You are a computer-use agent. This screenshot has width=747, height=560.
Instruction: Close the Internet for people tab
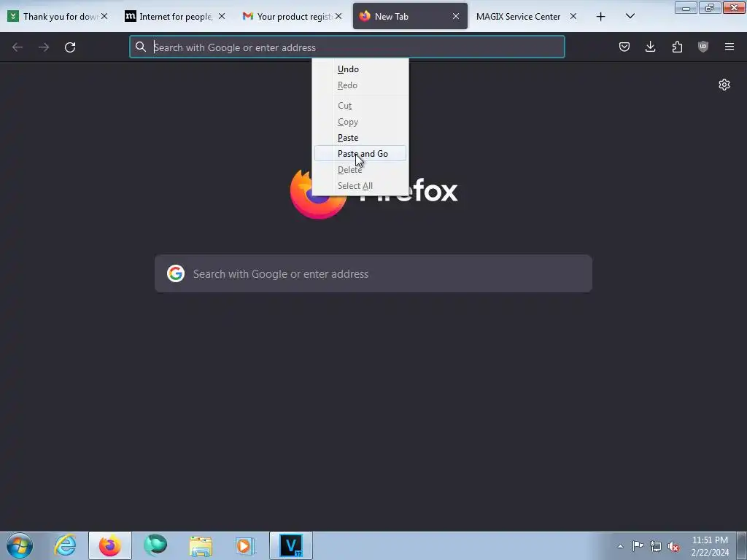pyautogui.click(x=222, y=16)
